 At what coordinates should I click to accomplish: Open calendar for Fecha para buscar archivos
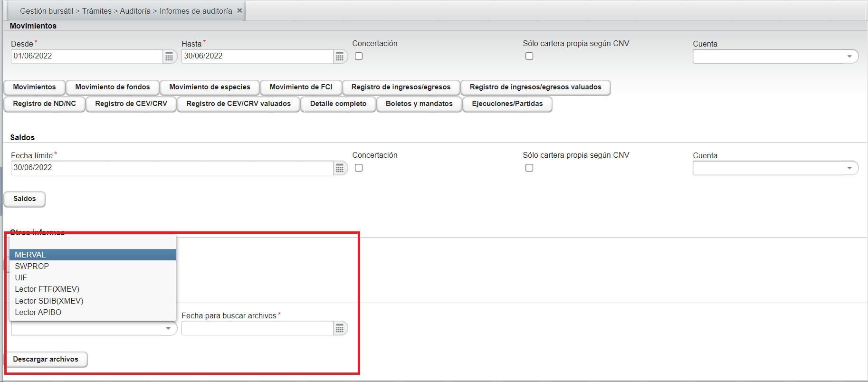[x=340, y=328]
